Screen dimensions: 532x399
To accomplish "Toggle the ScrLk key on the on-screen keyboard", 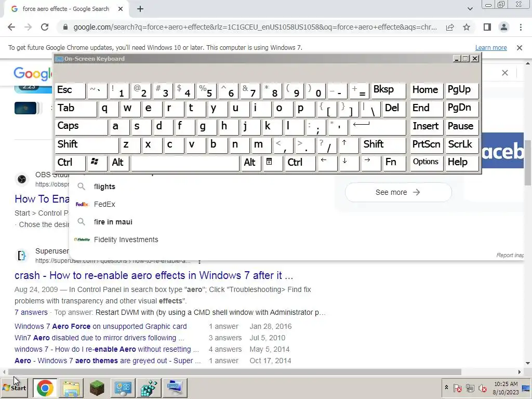I will (x=462, y=145).
